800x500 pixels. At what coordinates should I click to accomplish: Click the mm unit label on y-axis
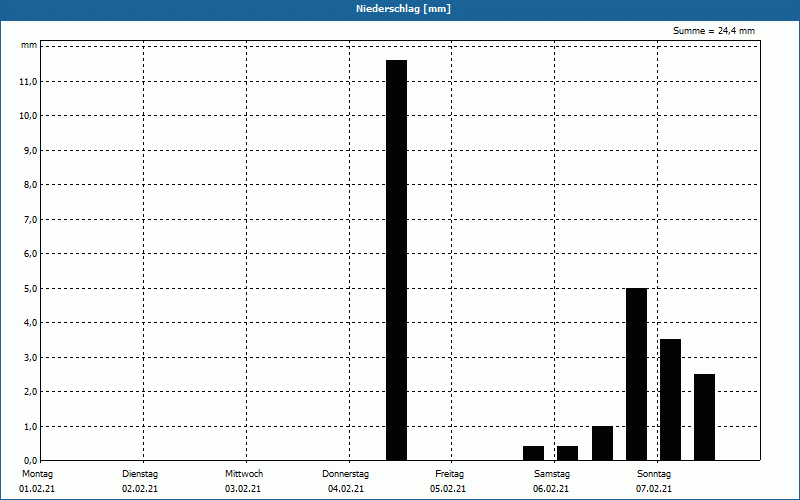[x=29, y=45]
